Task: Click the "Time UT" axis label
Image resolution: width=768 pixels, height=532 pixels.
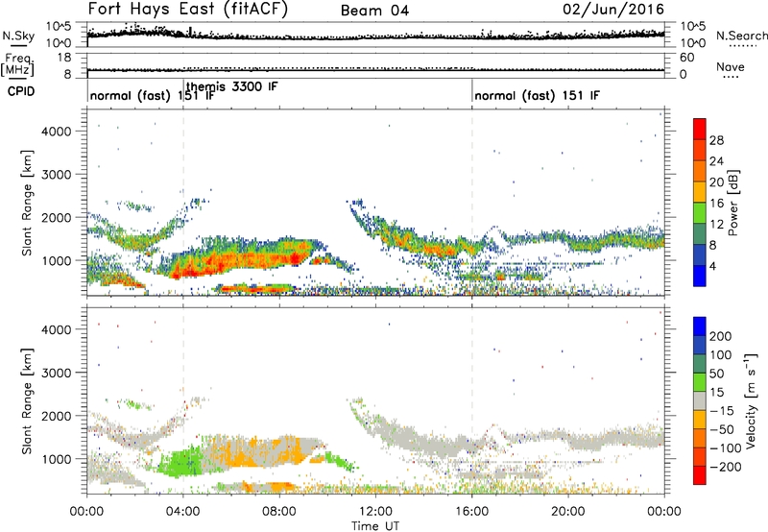Action: point(375,526)
